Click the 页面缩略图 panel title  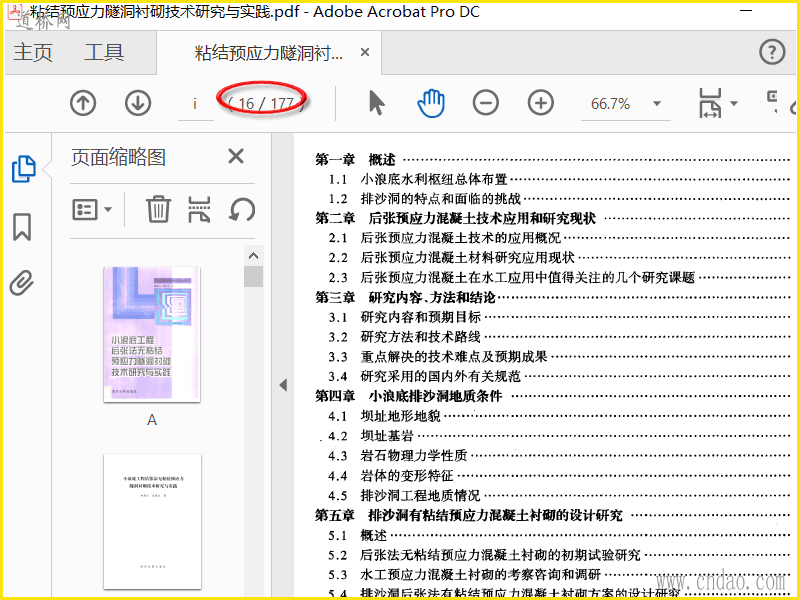coord(118,157)
